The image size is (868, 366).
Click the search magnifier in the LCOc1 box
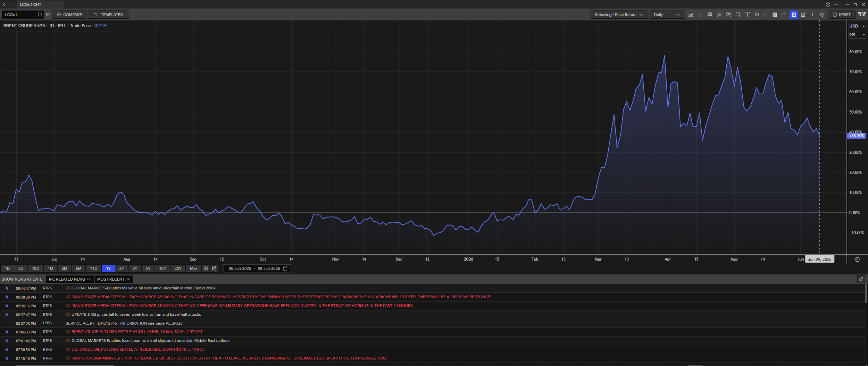[x=40, y=15]
